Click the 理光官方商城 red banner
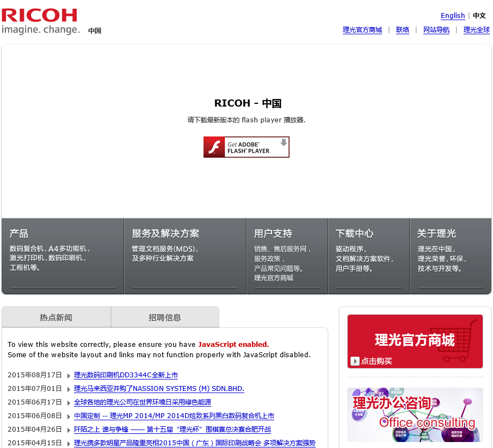The image size is (493, 448). [415, 341]
